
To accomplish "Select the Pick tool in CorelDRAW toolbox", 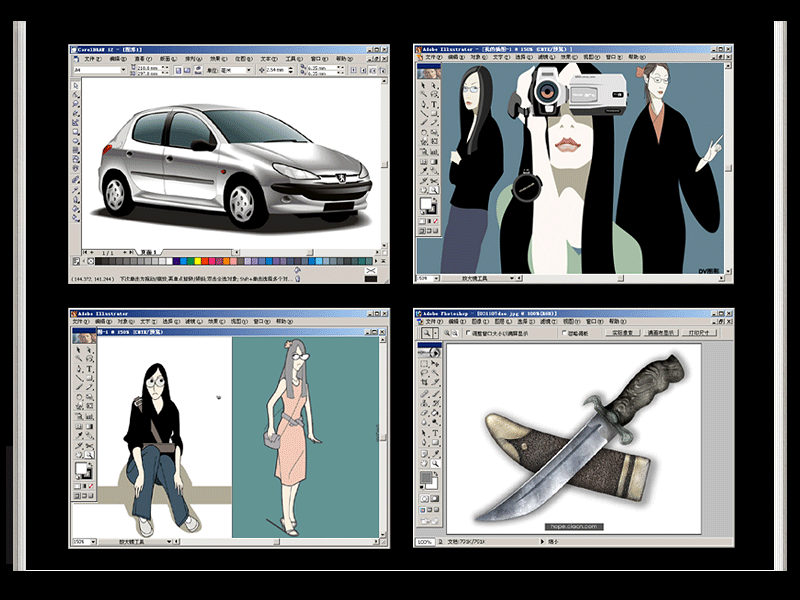I will [75, 87].
